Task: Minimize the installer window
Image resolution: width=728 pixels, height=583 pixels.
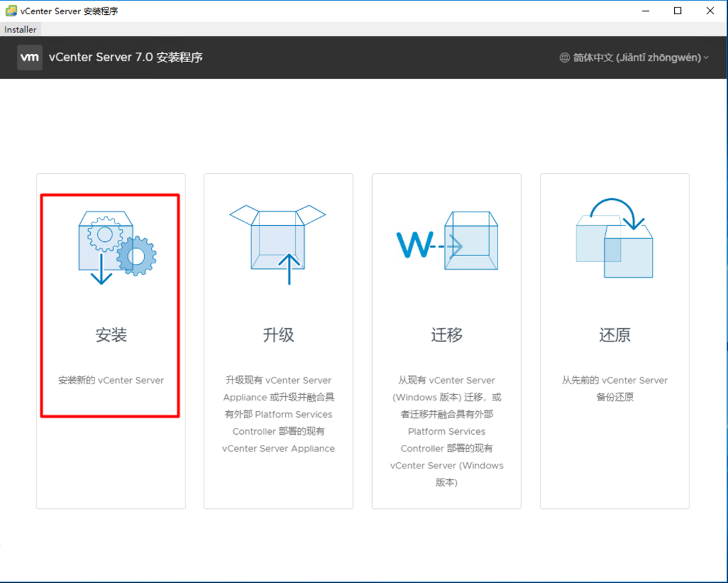Action: [x=645, y=11]
